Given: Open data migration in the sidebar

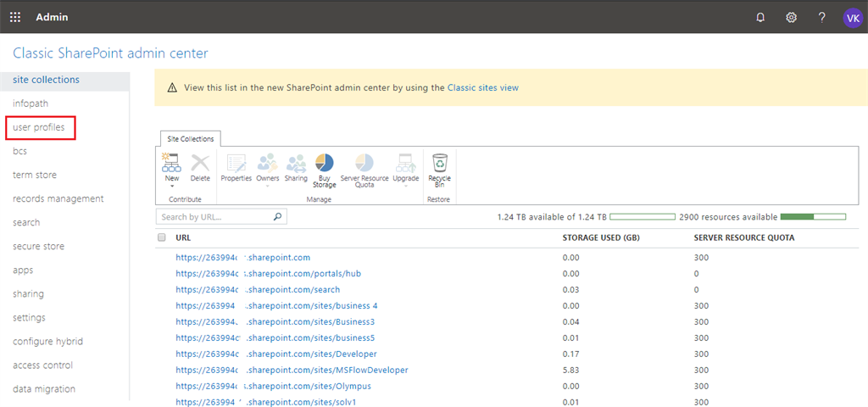Looking at the screenshot, I should click(x=44, y=389).
